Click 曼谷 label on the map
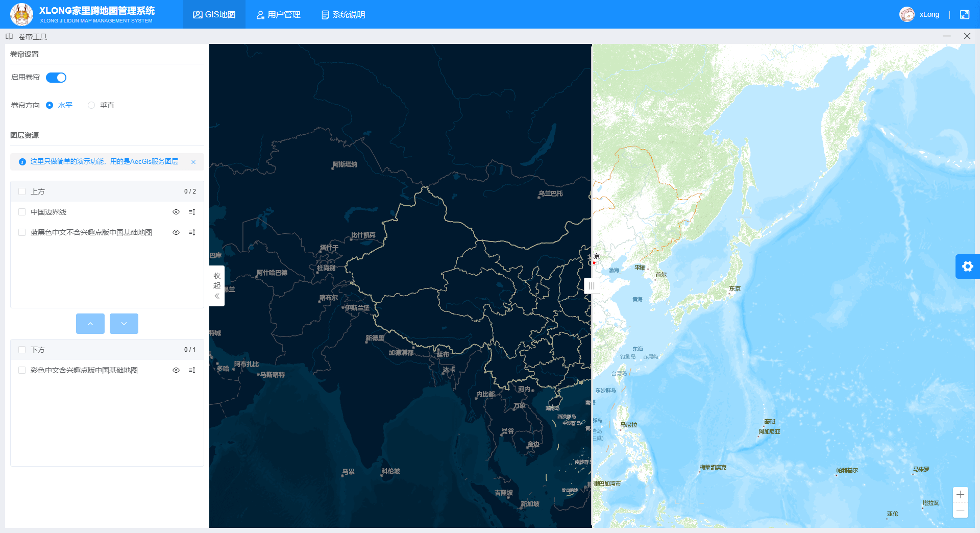Viewport: 980px width, 533px height. click(x=508, y=431)
